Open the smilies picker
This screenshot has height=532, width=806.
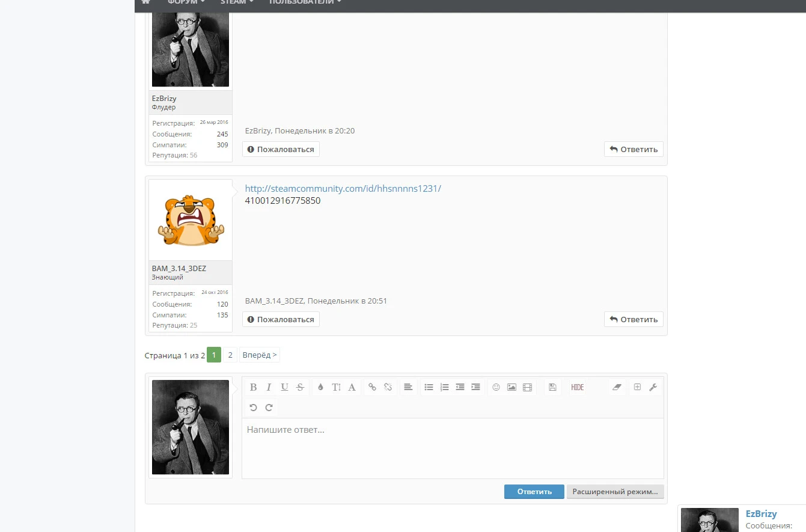point(496,387)
